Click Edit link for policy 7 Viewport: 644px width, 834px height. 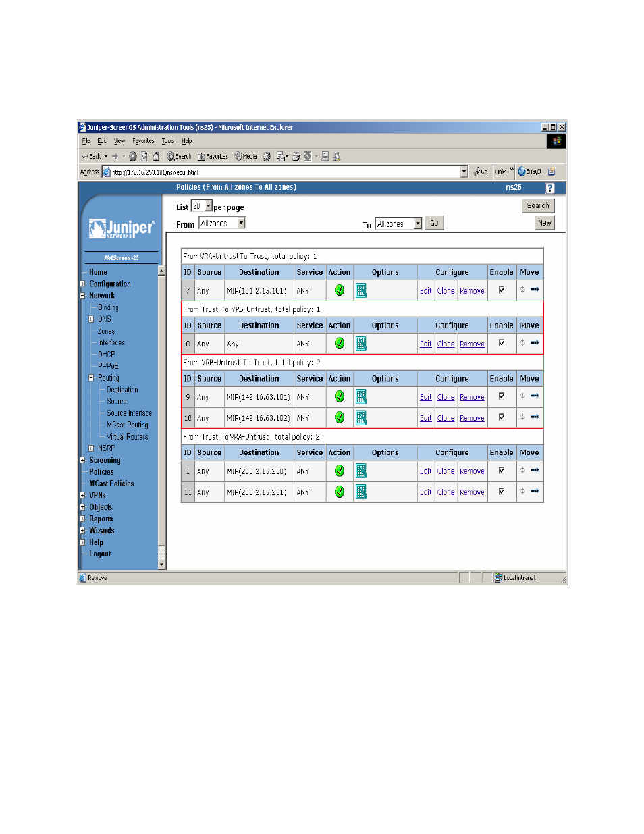[426, 291]
